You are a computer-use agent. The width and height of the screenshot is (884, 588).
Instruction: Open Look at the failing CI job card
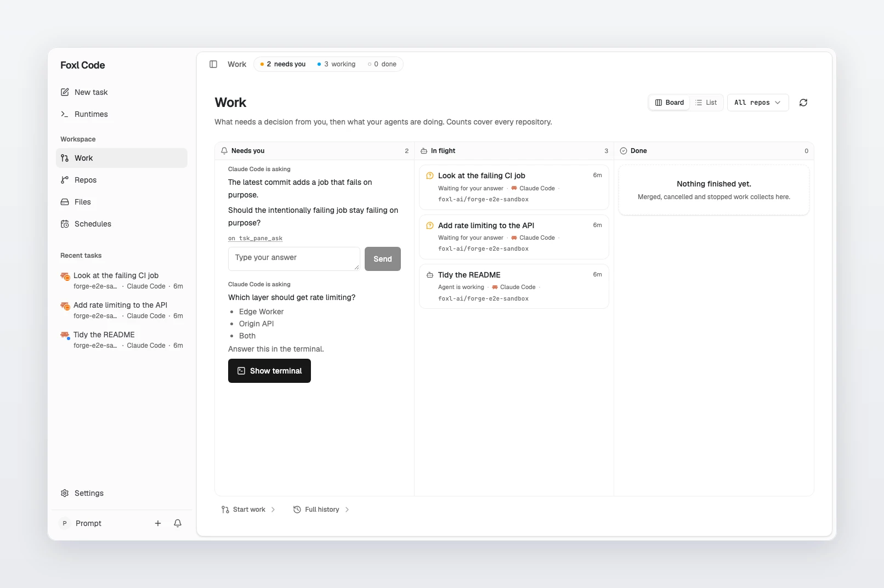(x=514, y=187)
